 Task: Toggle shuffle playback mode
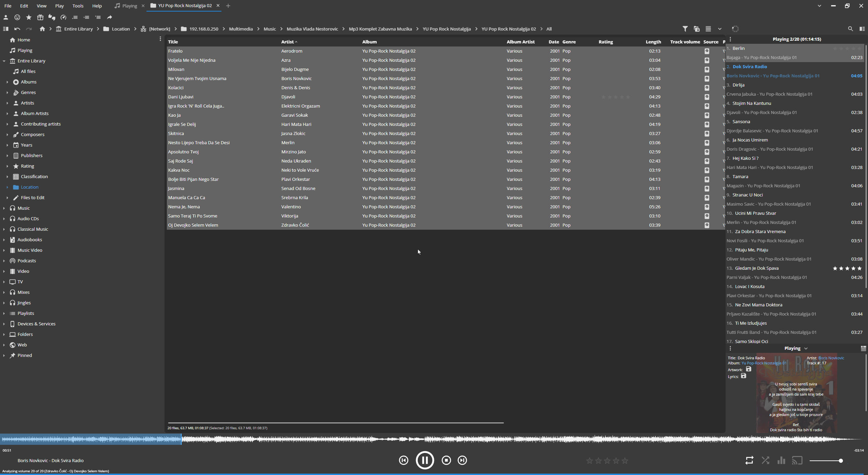pyautogui.click(x=765, y=460)
